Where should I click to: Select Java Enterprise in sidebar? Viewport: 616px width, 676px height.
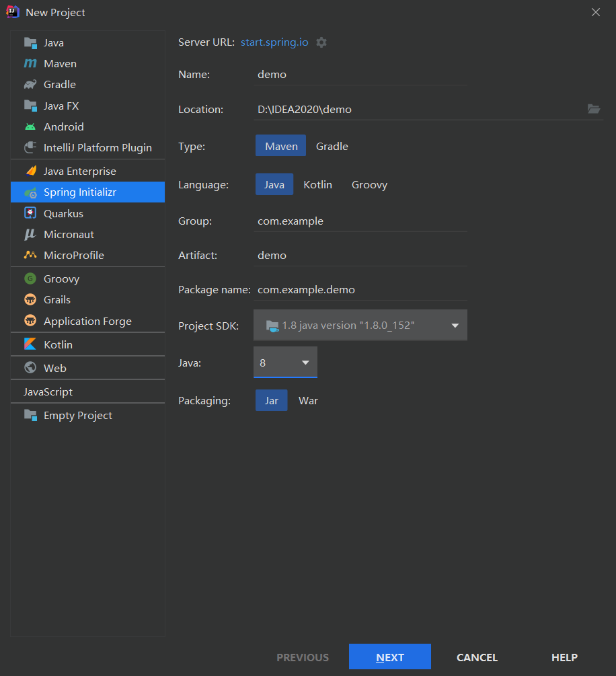[87, 171]
